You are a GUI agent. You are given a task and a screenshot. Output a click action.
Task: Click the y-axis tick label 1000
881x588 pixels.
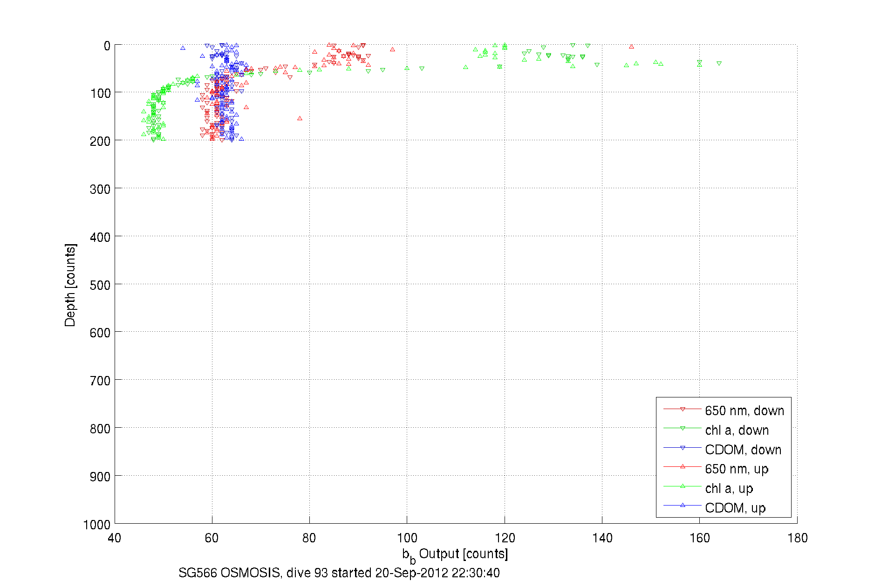point(97,525)
